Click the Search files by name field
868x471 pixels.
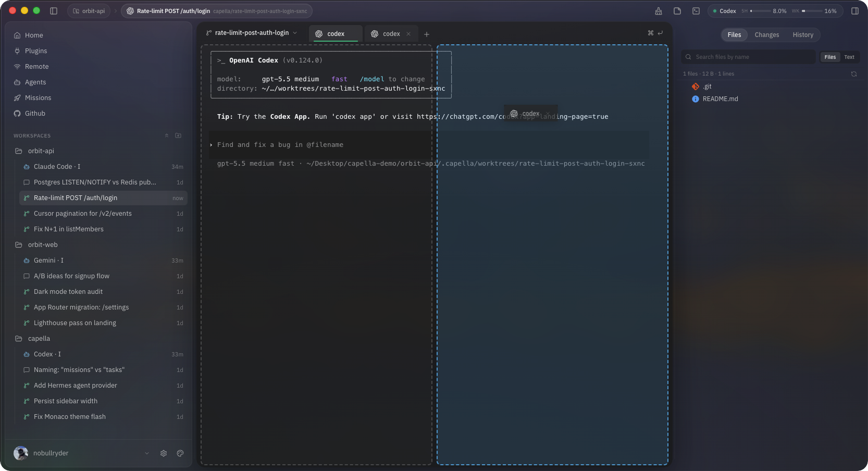[x=748, y=57]
